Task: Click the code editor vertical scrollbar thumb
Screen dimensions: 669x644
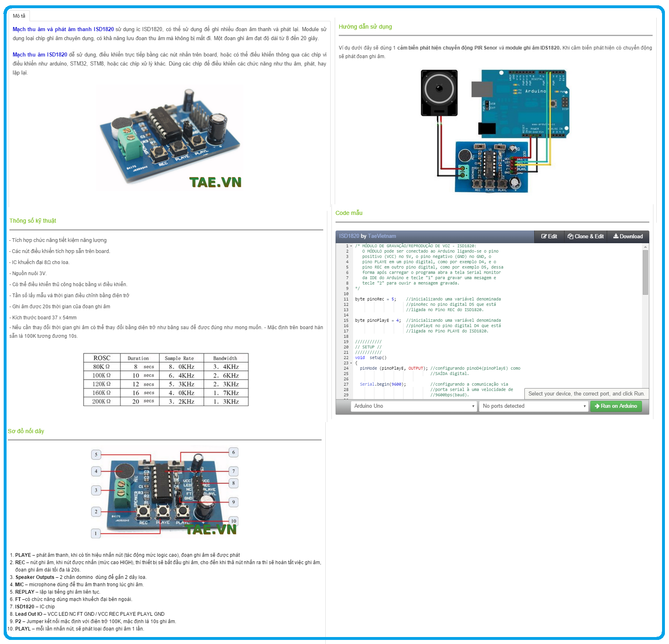Action: [x=645, y=272]
